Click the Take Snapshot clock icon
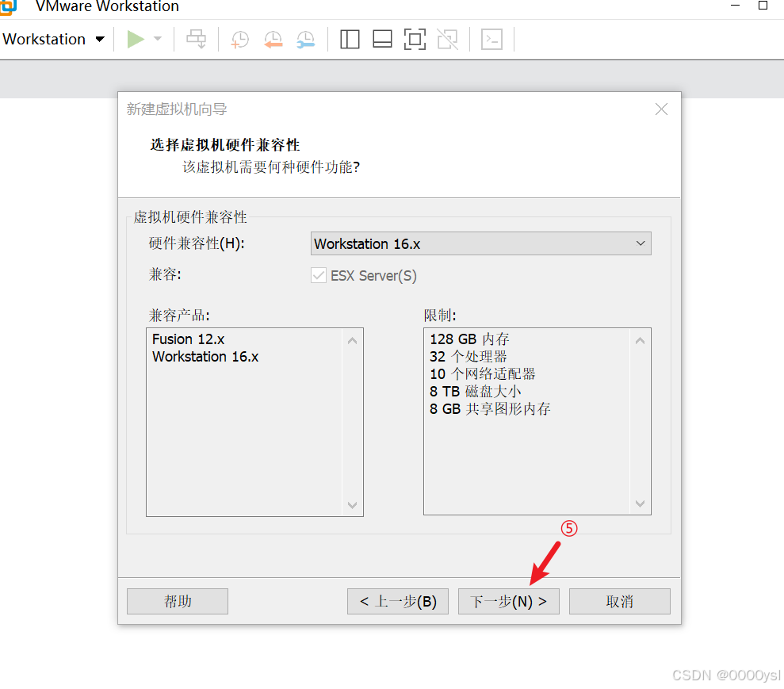Image resolution: width=784 pixels, height=689 pixels. click(240, 40)
